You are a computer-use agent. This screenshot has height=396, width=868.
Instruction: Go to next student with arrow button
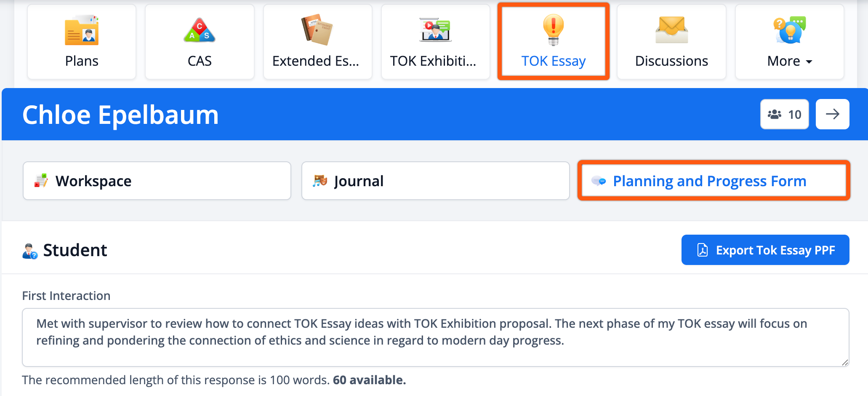(x=832, y=114)
